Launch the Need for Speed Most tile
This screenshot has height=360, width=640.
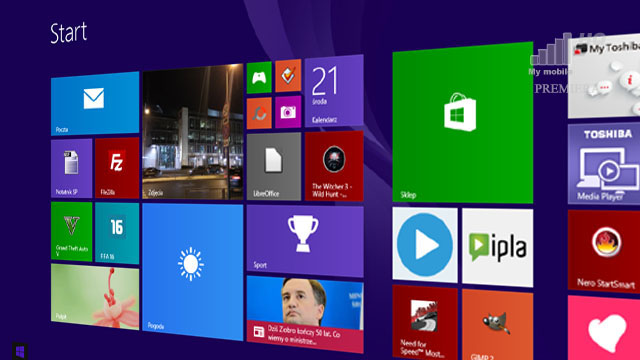click(x=425, y=322)
